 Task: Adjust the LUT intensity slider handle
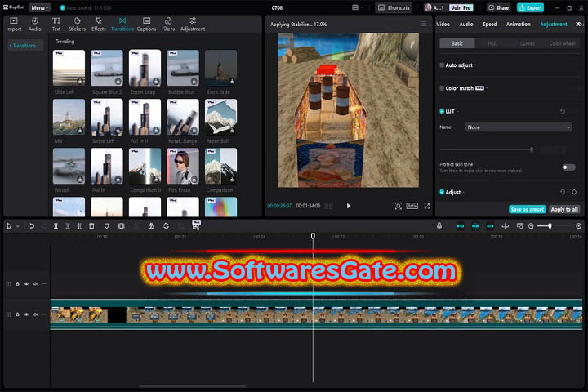tap(532, 149)
